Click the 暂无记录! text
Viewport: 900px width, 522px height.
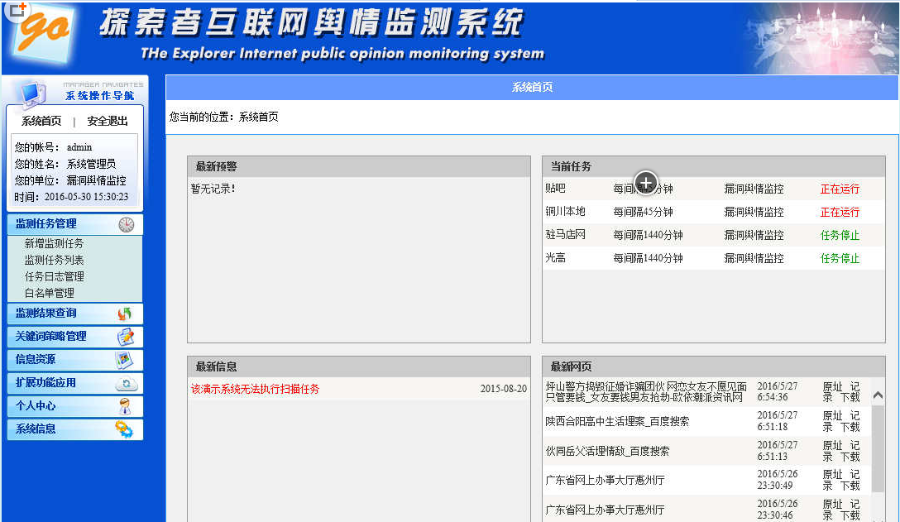click(x=213, y=188)
